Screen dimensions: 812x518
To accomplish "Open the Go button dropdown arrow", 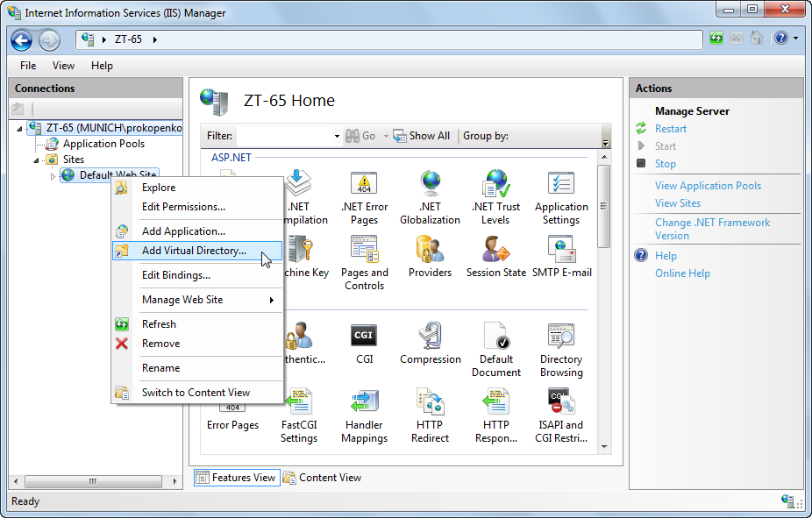I will [386, 136].
